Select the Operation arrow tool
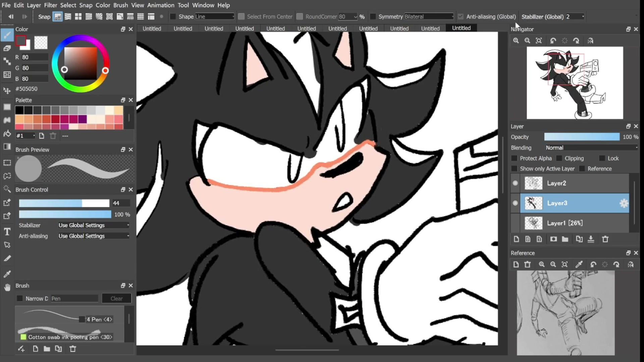Image resolution: width=644 pixels, height=362 pixels. [x=7, y=245]
